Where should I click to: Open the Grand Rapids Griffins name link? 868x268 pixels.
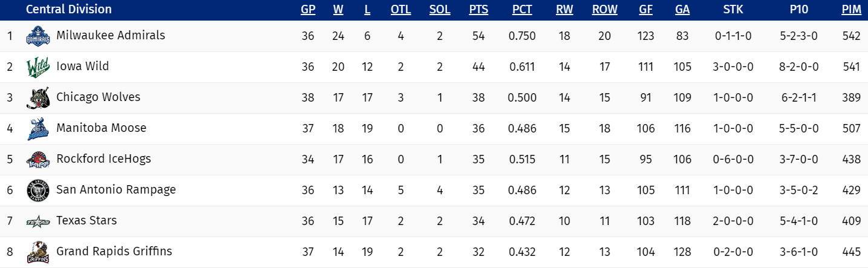click(x=114, y=252)
